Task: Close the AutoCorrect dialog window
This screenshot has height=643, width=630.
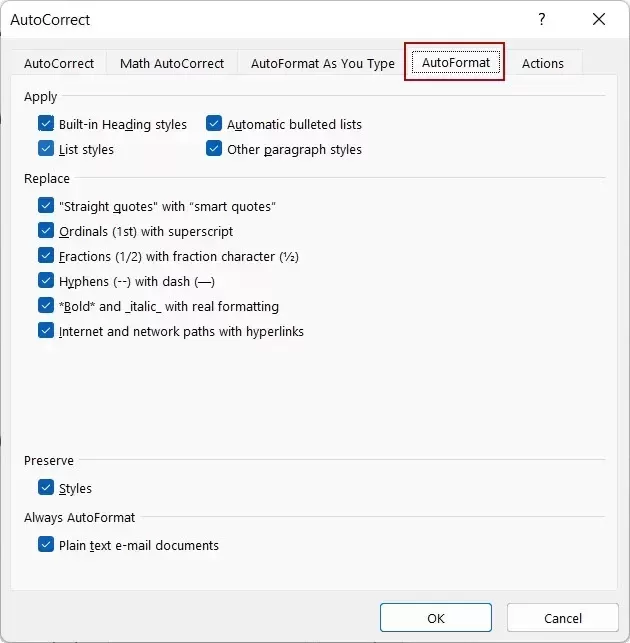Action: 599,19
